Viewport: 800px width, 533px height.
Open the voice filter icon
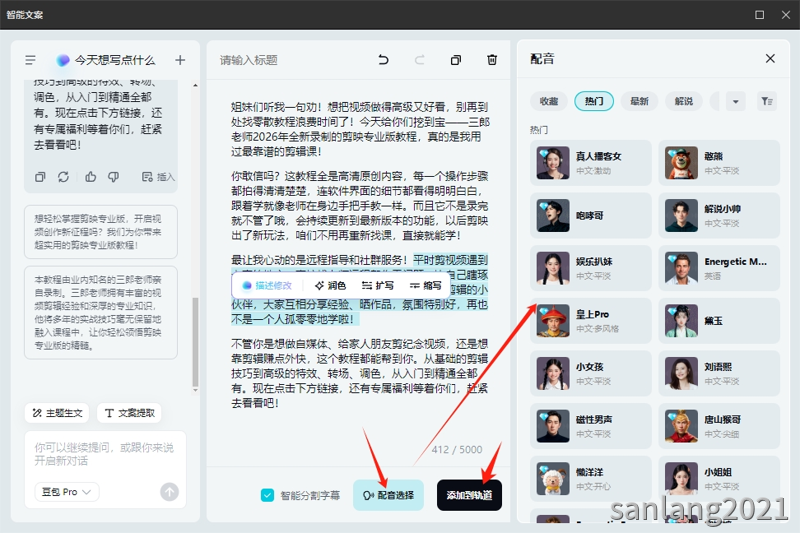pyautogui.click(x=766, y=101)
